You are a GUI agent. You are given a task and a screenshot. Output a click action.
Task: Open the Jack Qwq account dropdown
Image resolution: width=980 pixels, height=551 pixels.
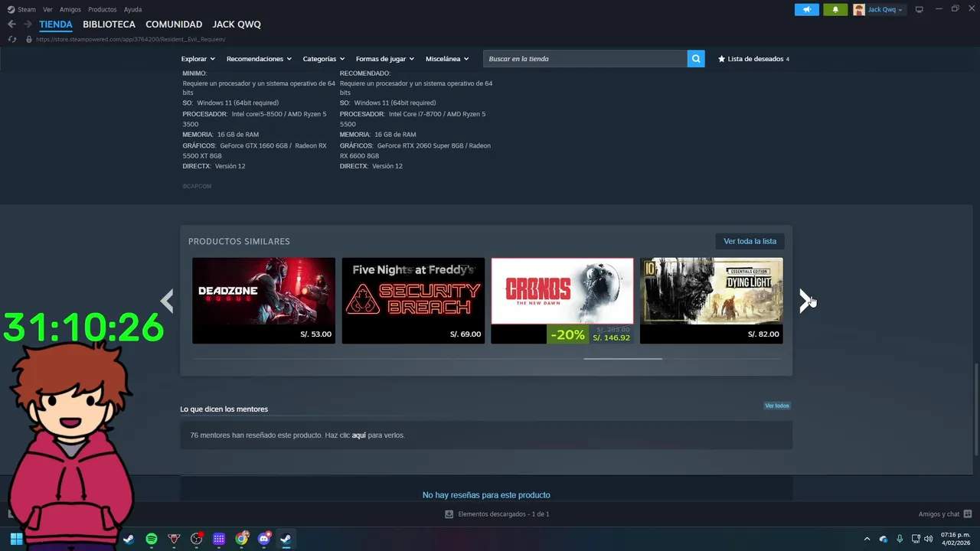click(885, 10)
